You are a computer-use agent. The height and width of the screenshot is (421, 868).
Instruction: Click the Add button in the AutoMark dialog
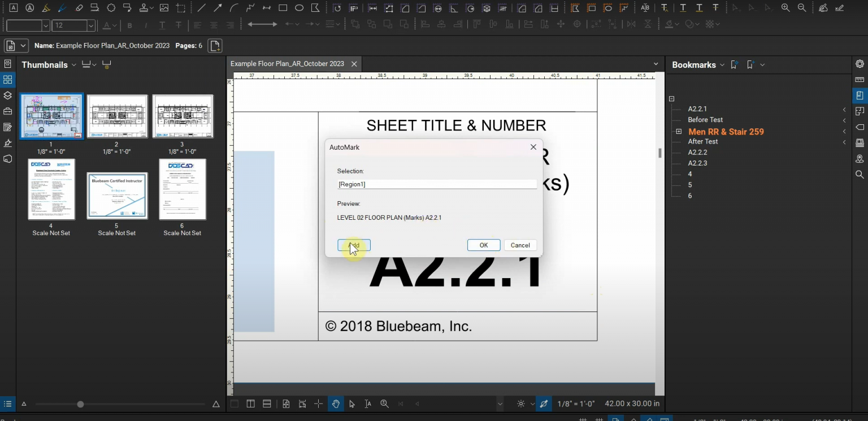tap(355, 245)
